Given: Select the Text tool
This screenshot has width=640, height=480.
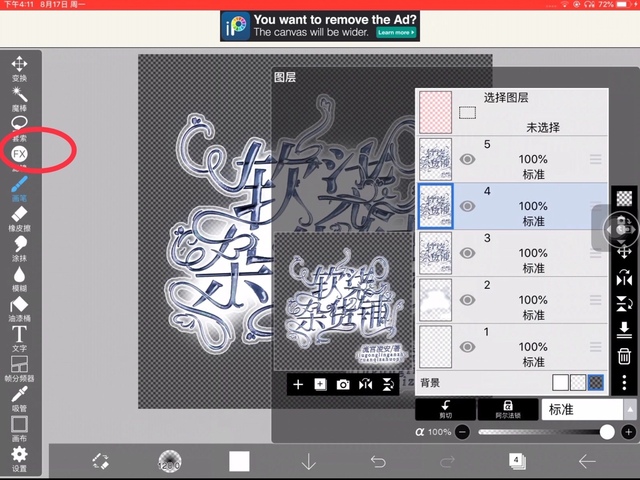Looking at the screenshot, I should 19,334.
